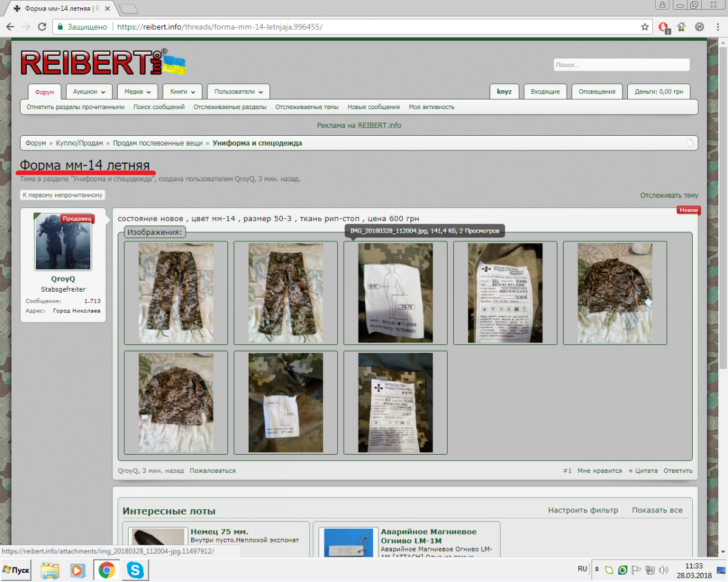Open Отслеживаемые разделы link

pyautogui.click(x=230, y=107)
